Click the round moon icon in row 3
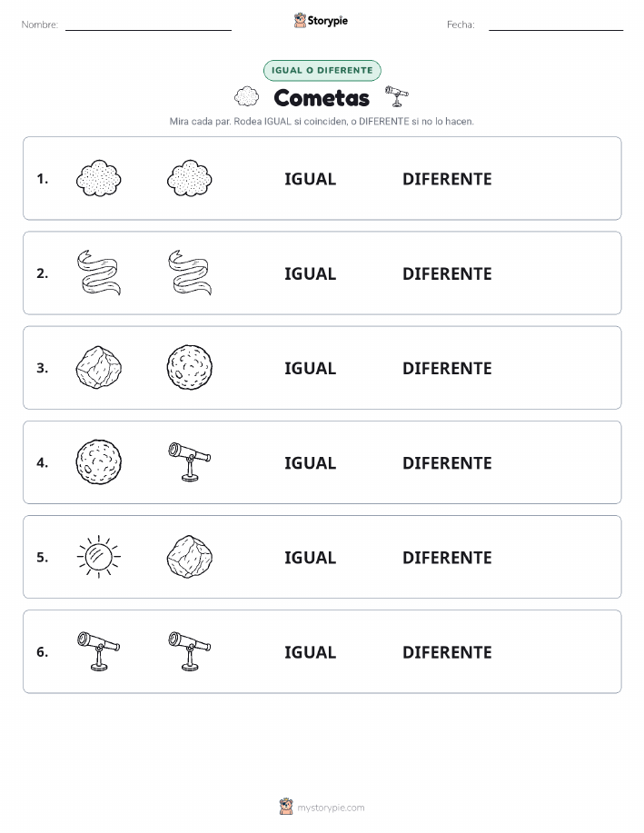 click(x=190, y=368)
